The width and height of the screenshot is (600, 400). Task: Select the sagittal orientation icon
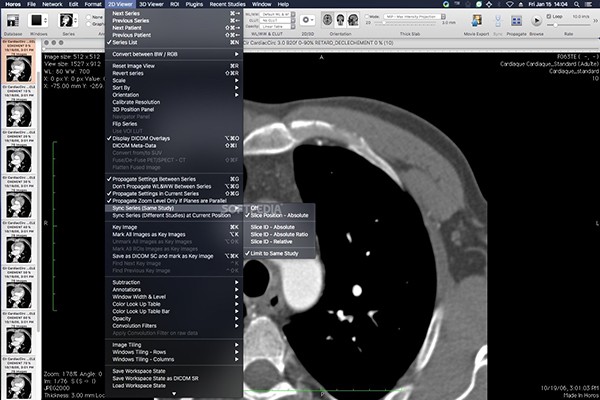tap(353, 19)
